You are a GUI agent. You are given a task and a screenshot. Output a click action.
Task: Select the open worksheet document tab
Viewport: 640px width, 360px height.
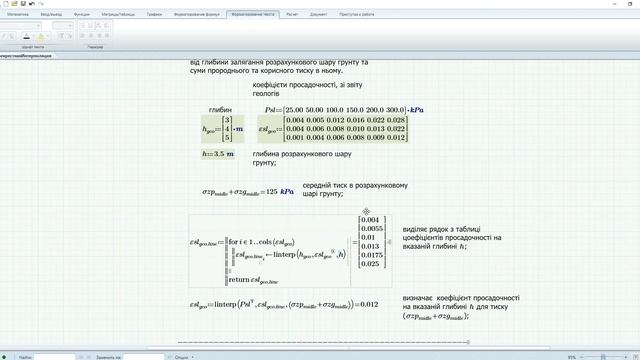point(27,56)
